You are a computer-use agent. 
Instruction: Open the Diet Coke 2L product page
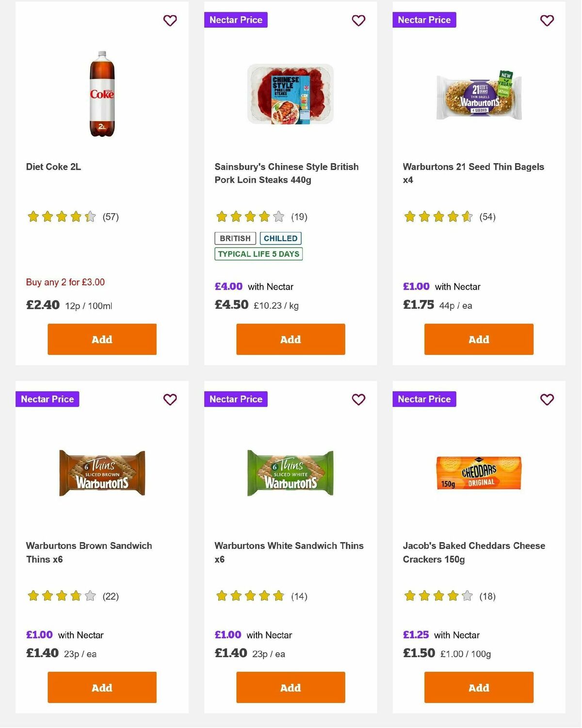tap(53, 166)
